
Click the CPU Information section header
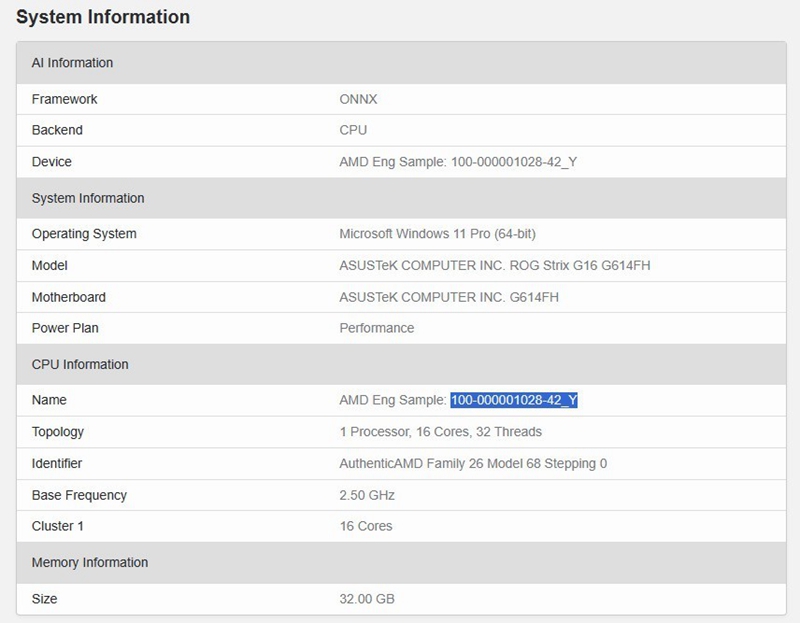(80, 364)
